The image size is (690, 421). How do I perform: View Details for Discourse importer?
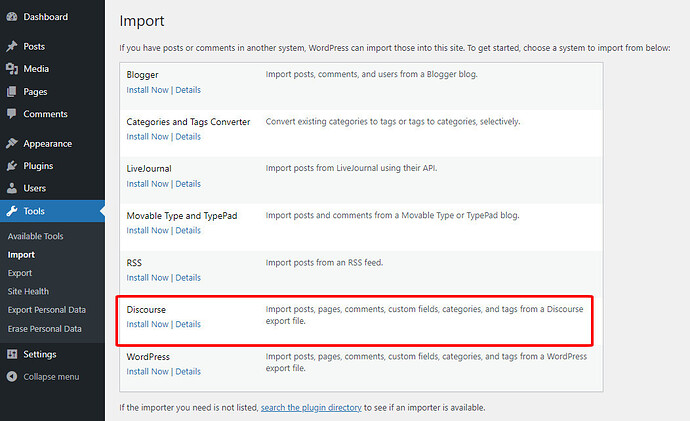click(188, 324)
